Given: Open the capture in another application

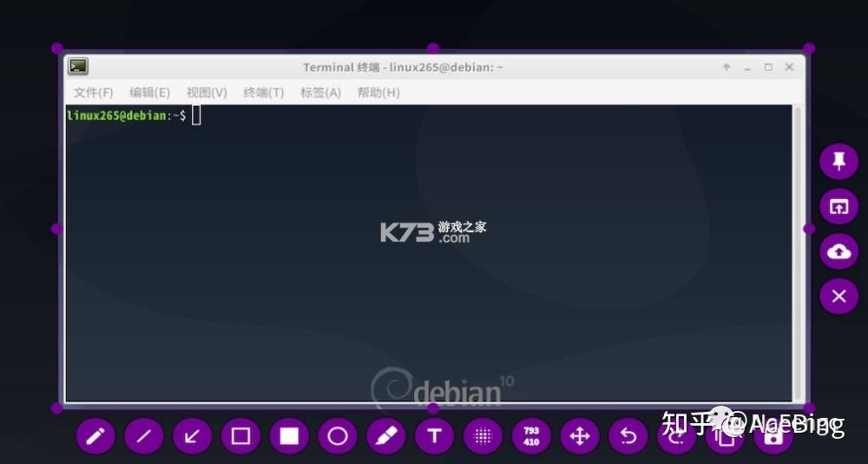Looking at the screenshot, I should pos(839,207).
